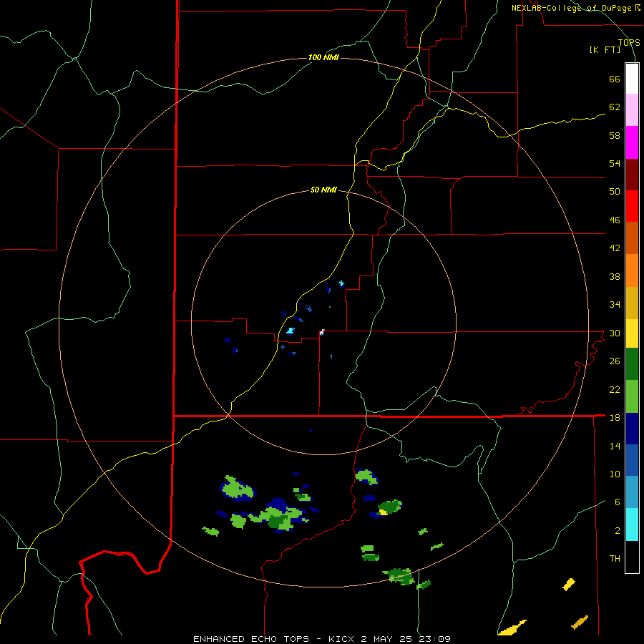Click the 54 scale label
This screenshot has height=644, width=644.
[x=615, y=163]
